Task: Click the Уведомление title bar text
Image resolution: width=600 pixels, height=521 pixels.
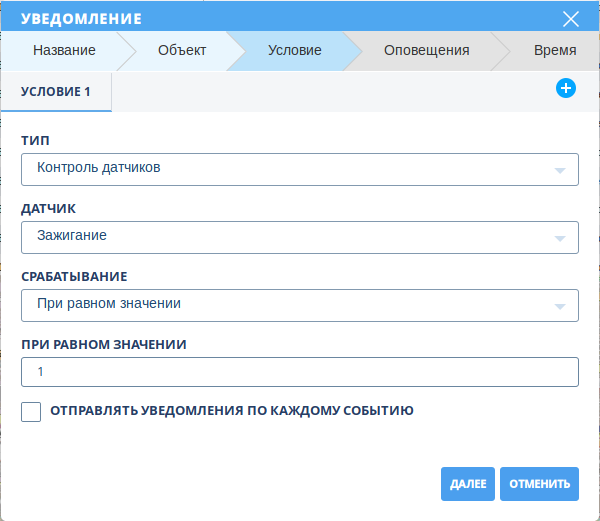Action: pyautogui.click(x=81, y=19)
